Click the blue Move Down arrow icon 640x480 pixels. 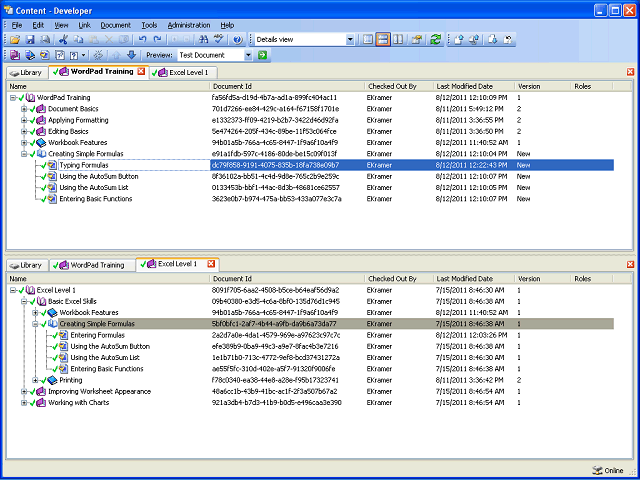[x=131, y=55]
